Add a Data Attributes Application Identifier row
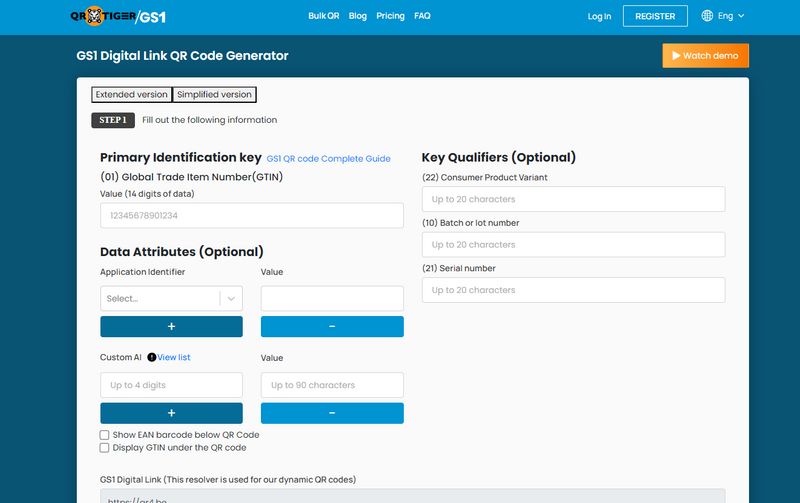Image resolution: width=800 pixels, height=503 pixels. pos(171,326)
